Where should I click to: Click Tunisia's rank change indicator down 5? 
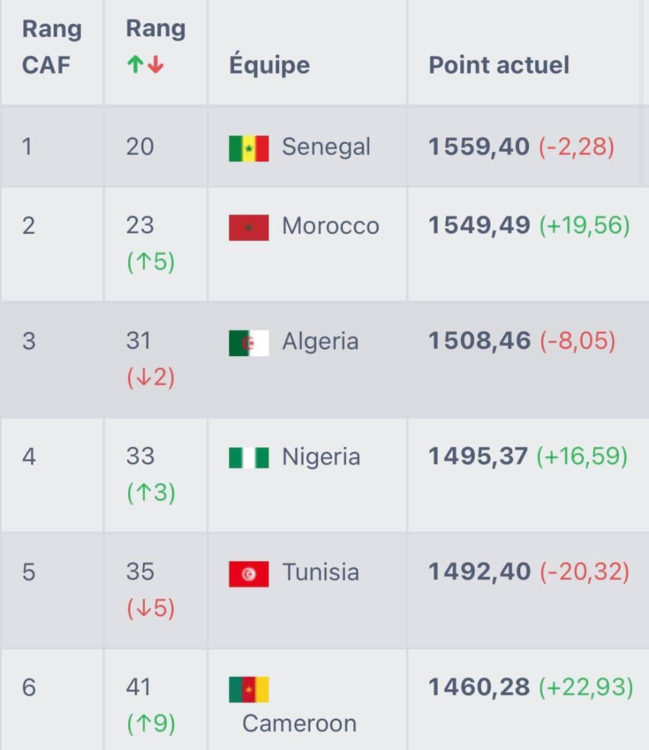[151, 608]
